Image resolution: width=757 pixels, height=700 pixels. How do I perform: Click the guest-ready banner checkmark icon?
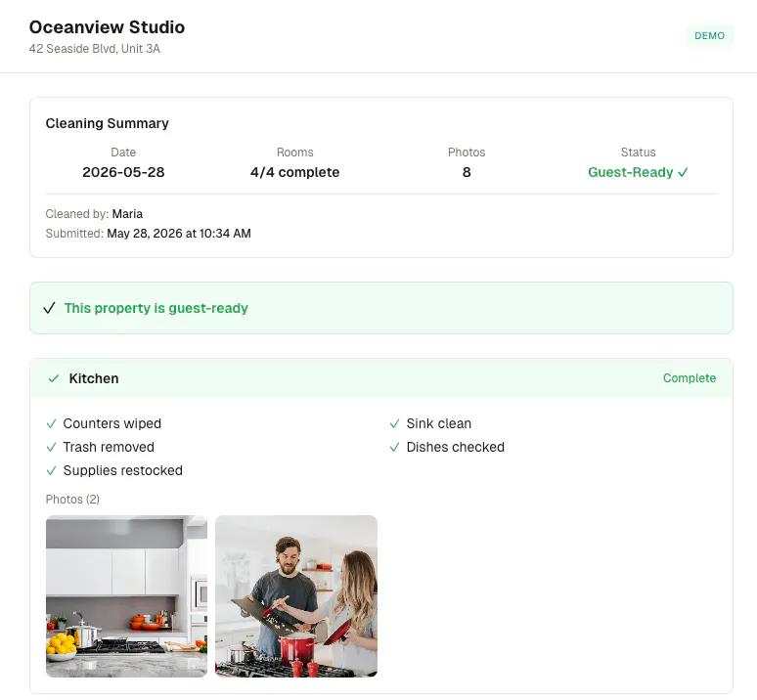[49, 308]
